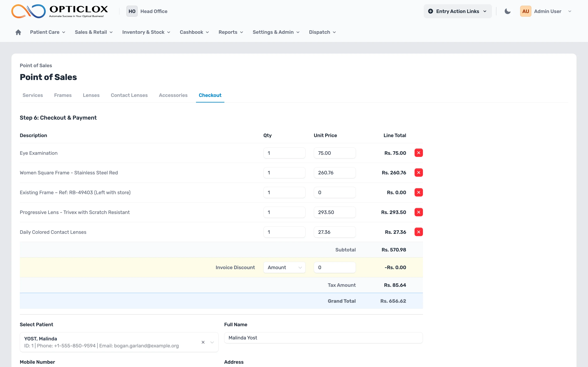
Task: Click the AU admin avatar icon
Action: (x=526, y=11)
